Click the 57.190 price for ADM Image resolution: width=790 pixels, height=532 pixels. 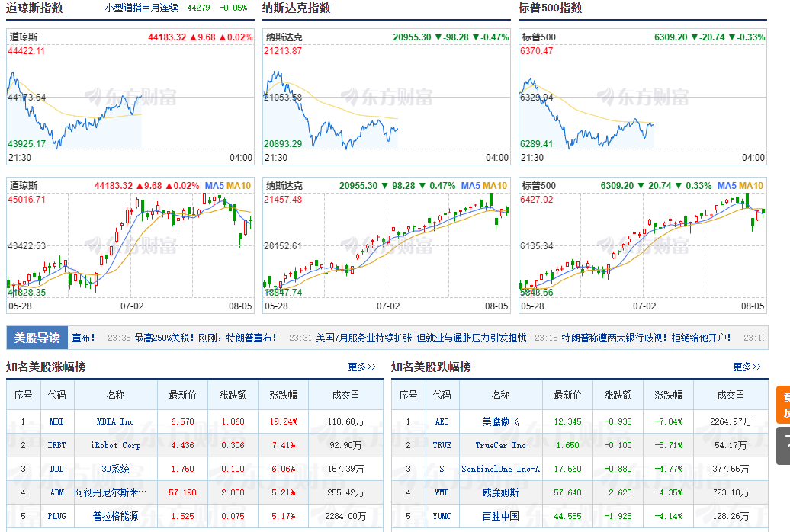coord(182,492)
